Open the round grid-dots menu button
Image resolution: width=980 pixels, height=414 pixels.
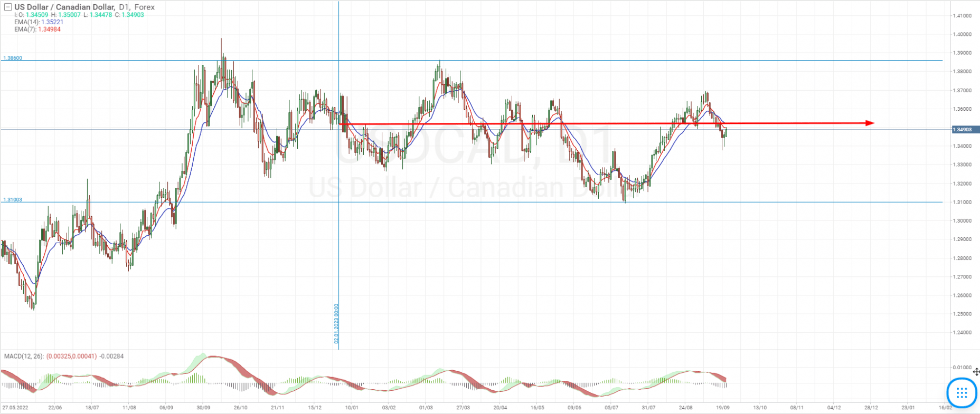point(962,392)
